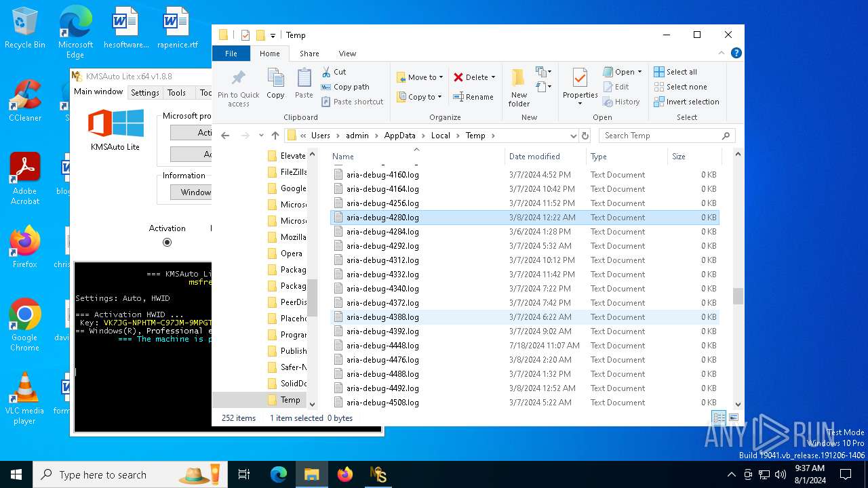Click the Cut scissors icon
868x488 pixels.
coord(326,71)
